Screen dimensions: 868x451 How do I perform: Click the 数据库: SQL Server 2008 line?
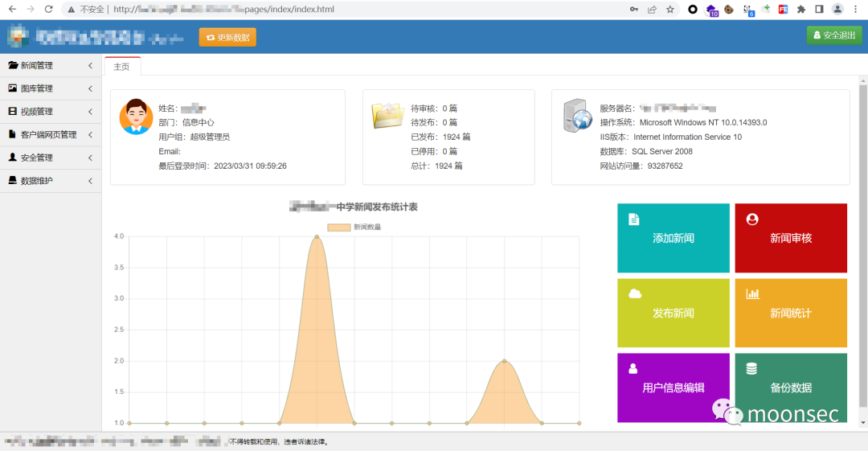click(646, 151)
